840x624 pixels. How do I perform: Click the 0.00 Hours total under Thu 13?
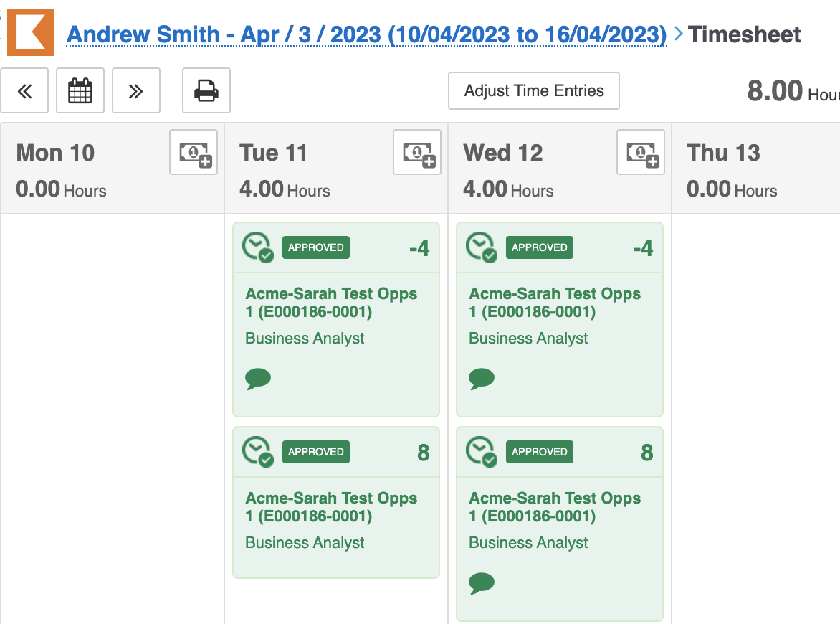point(732,189)
